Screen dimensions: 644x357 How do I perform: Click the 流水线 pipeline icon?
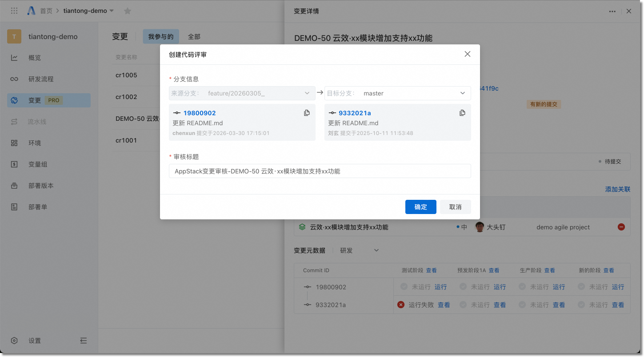(x=14, y=122)
